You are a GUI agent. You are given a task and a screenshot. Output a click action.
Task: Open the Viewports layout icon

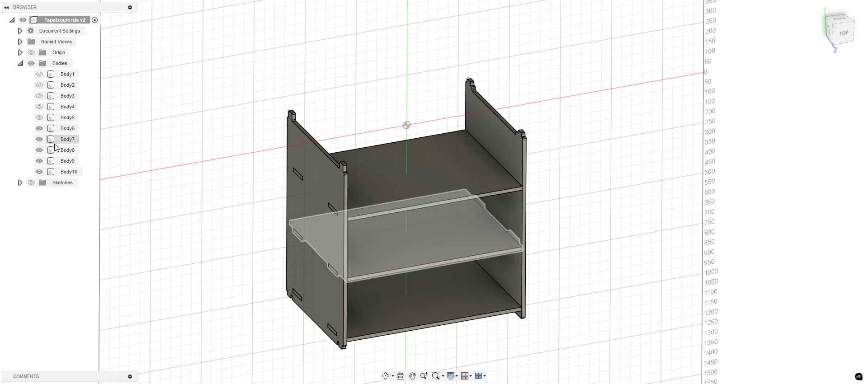point(478,376)
